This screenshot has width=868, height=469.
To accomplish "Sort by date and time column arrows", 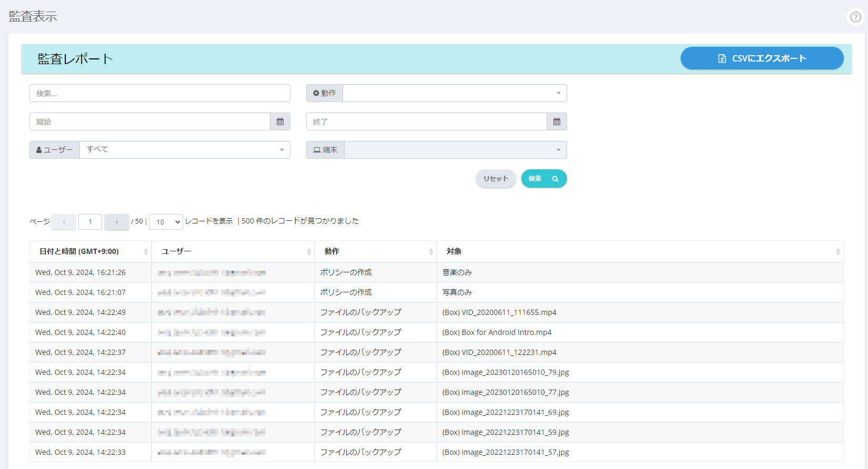I will [146, 252].
